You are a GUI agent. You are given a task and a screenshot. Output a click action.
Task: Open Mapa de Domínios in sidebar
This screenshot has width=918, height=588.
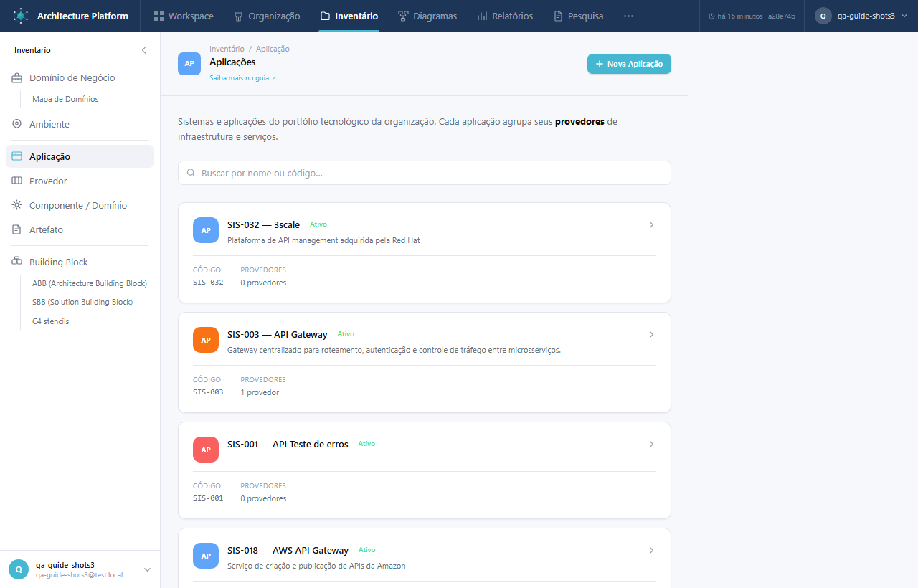click(65, 99)
